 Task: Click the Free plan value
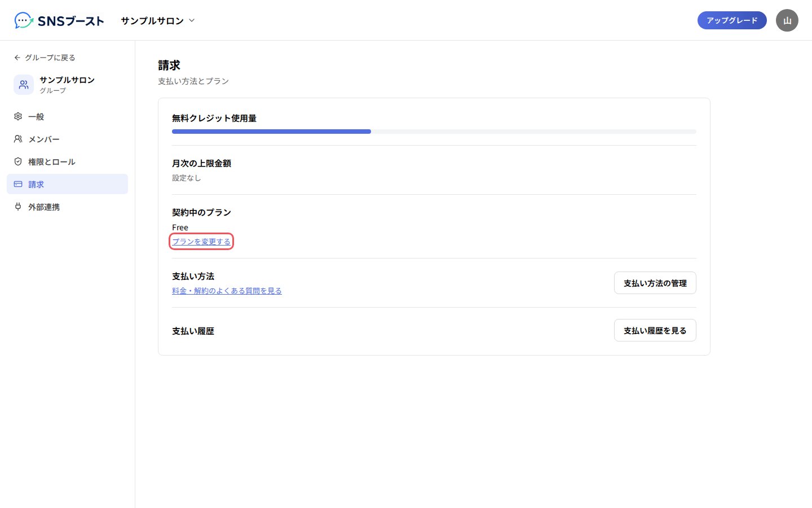180,227
